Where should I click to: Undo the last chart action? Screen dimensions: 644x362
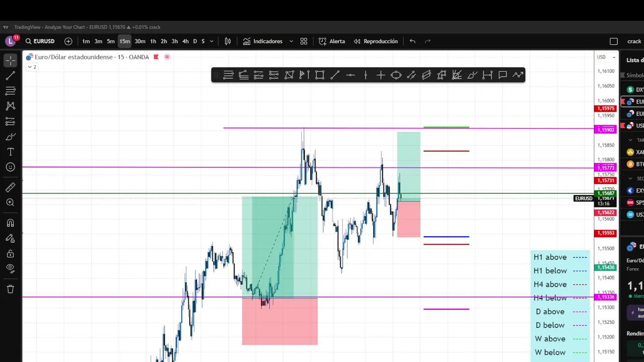(x=413, y=41)
